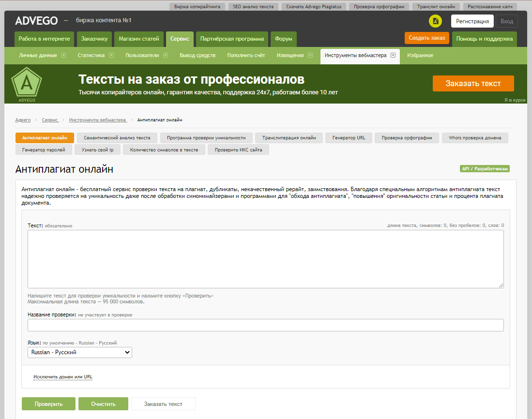Open Биржа копирайтинга top link
This screenshot has height=419, width=532.
click(197, 6)
